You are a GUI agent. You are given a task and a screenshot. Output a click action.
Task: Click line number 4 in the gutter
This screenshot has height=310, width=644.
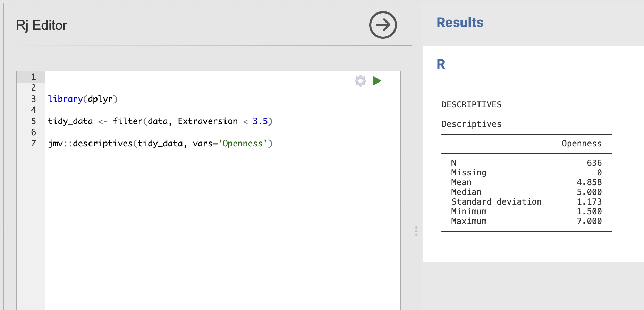pyautogui.click(x=33, y=110)
